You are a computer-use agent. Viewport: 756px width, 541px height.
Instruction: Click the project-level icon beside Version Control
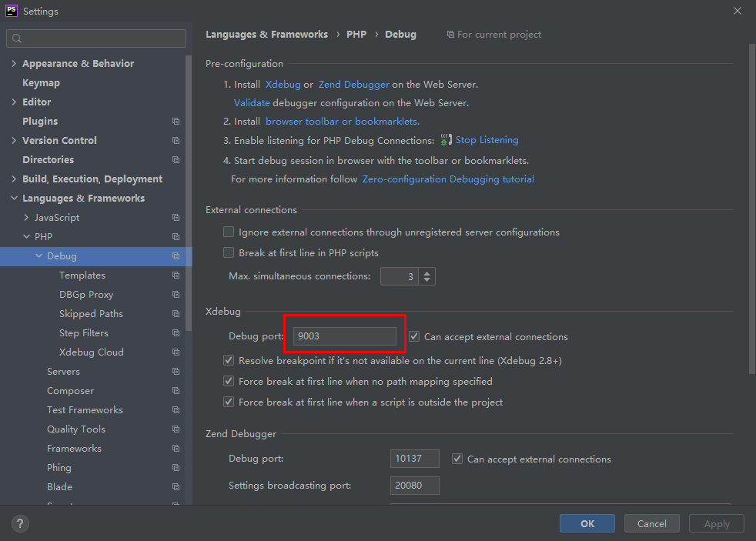tap(176, 141)
